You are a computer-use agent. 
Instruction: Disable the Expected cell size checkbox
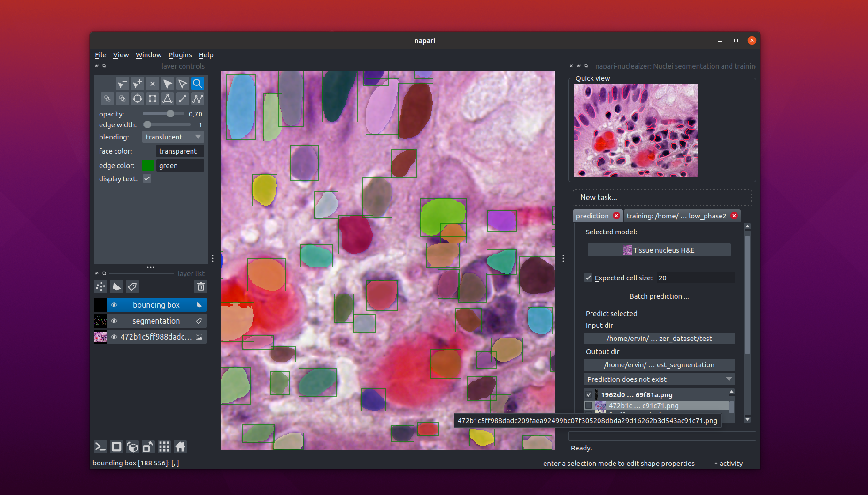click(x=588, y=278)
